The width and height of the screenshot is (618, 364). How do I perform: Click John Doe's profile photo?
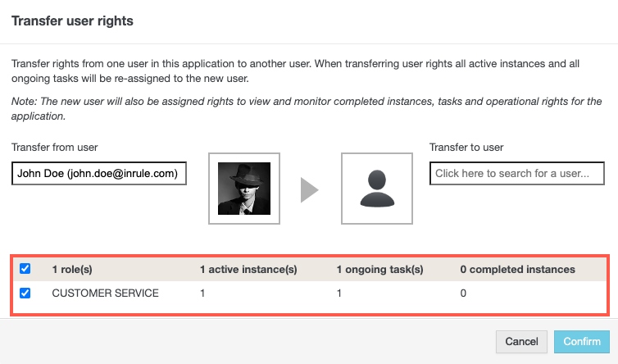click(x=244, y=188)
